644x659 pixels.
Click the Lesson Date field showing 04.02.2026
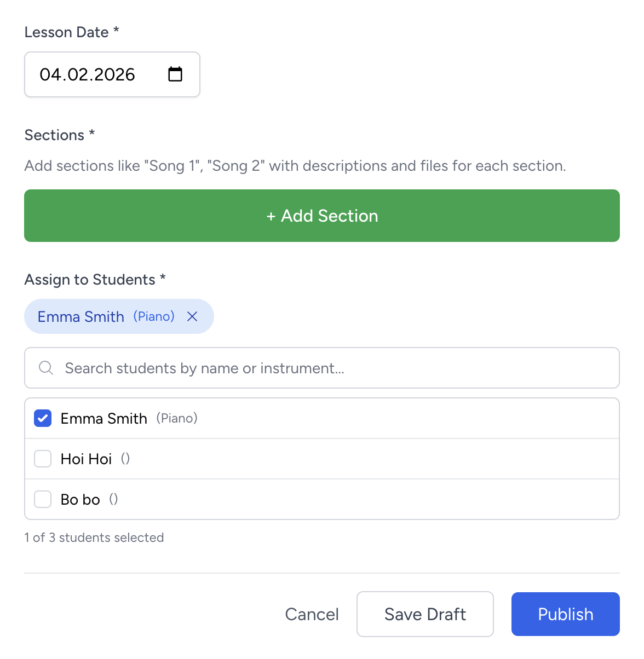pos(99,74)
